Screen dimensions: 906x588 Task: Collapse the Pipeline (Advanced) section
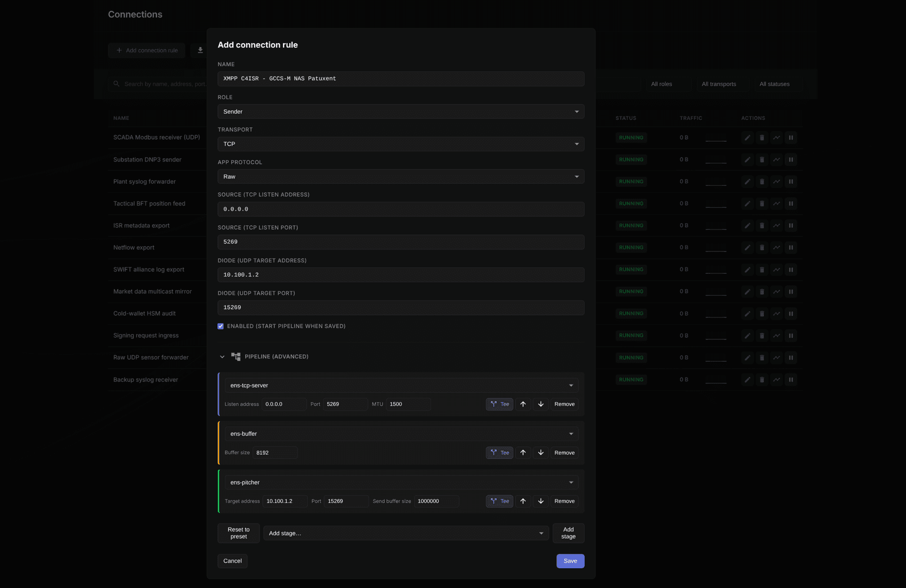222,357
